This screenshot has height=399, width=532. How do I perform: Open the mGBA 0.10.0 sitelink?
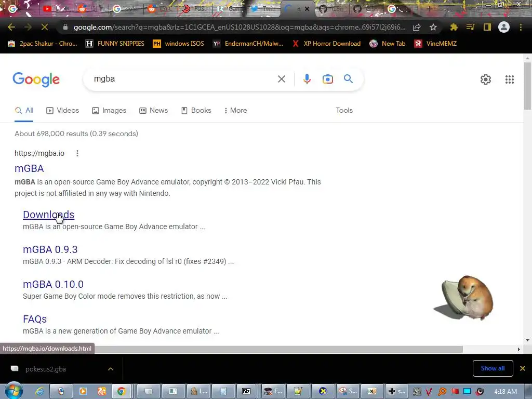[x=54, y=284]
